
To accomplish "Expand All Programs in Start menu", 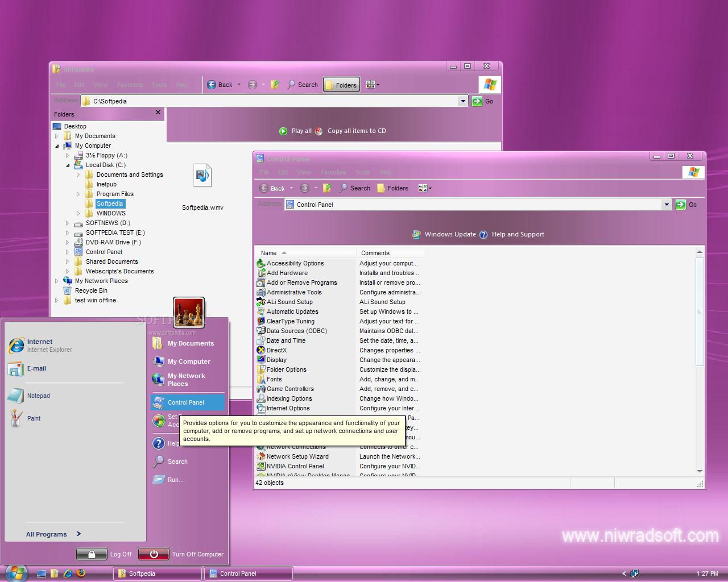I will [53, 534].
